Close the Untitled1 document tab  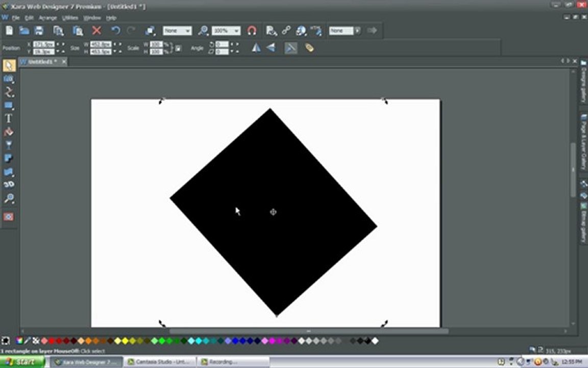[x=64, y=61]
